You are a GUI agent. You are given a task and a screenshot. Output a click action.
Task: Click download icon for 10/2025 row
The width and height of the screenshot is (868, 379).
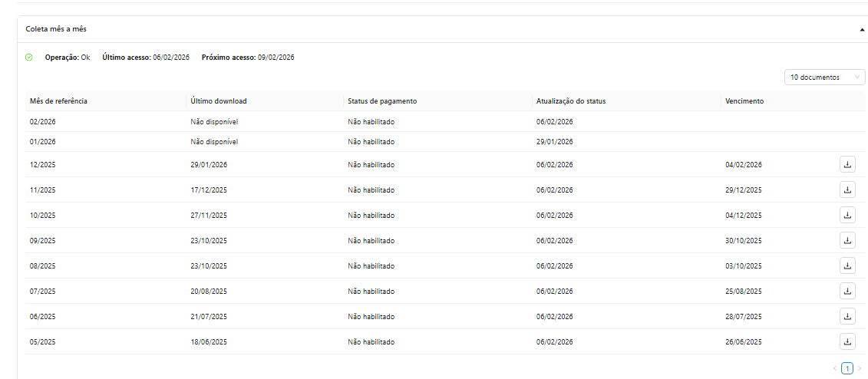coord(847,215)
